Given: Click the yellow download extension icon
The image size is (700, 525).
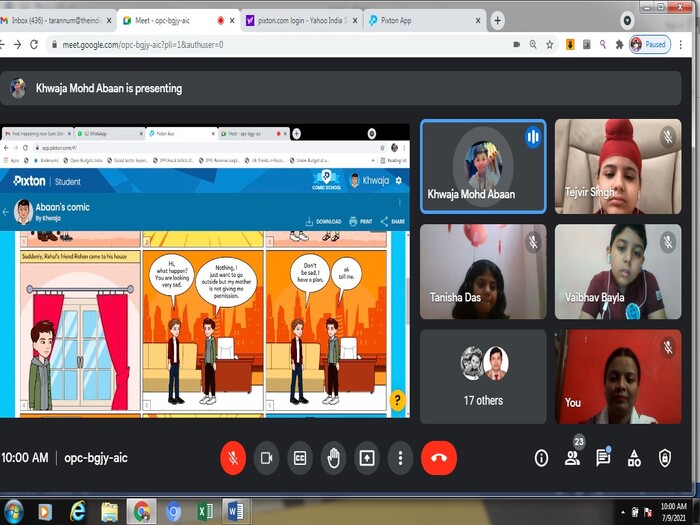Looking at the screenshot, I should coord(570,45).
